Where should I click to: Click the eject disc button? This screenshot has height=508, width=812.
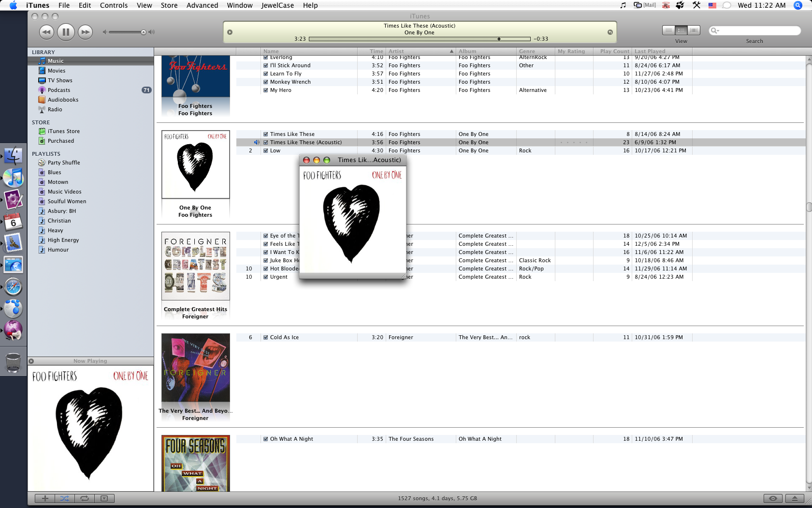[x=795, y=498]
